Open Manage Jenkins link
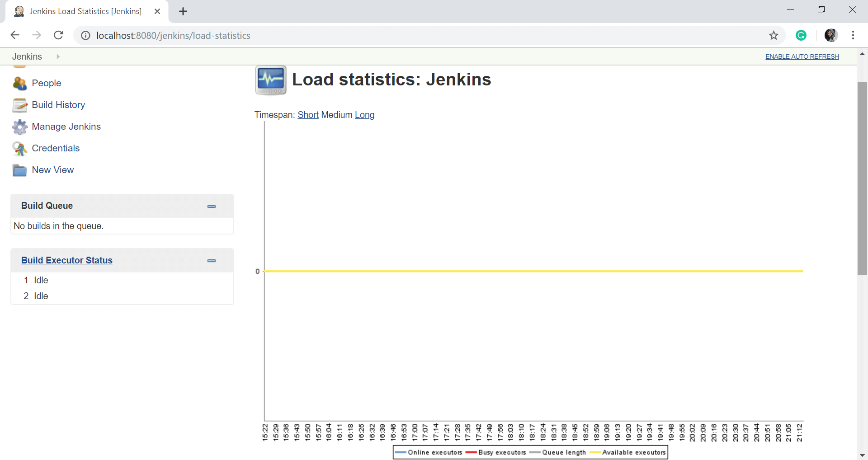The image size is (868, 460). (66, 127)
